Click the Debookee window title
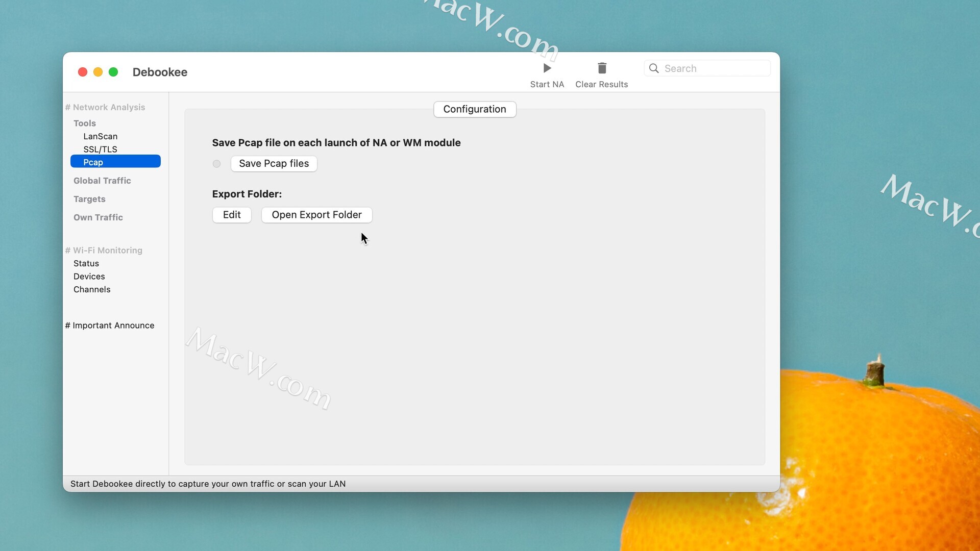The width and height of the screenshot is (980, 551). coord(160,72)
